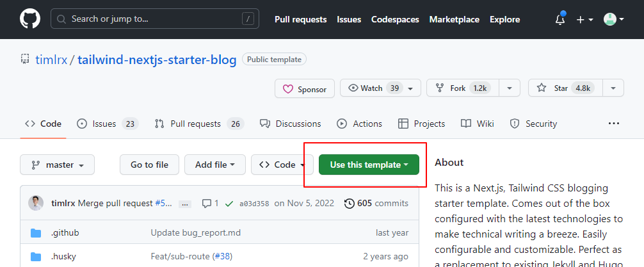This screenshot has width=644, height=267.
Task: Open the Watch dropdown button
Action: (x=380, y=88)
